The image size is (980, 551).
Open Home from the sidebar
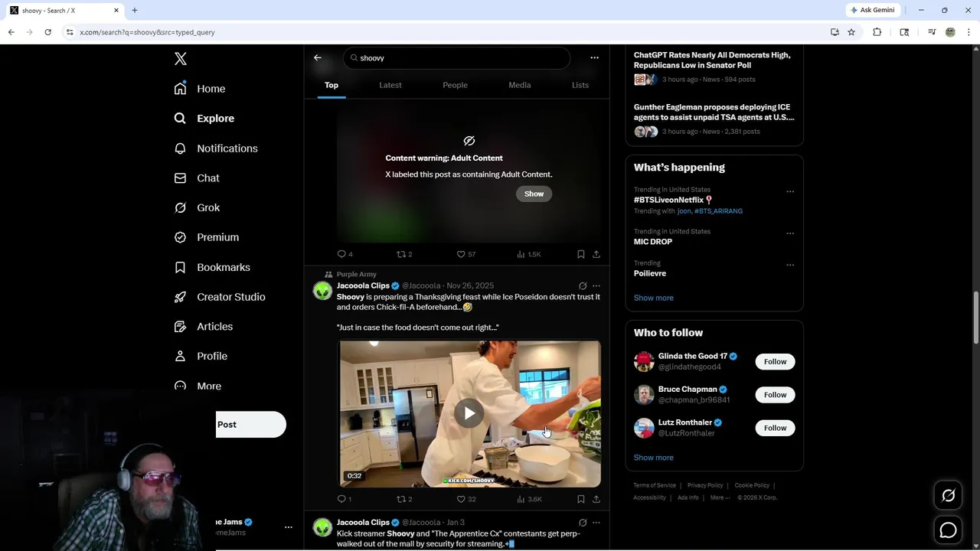click(x=200, y=89)
